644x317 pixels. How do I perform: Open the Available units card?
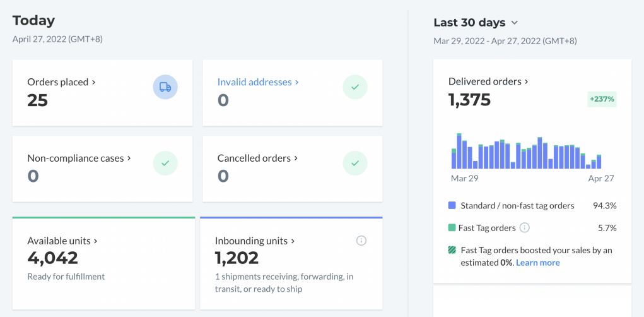coord(62,241)
